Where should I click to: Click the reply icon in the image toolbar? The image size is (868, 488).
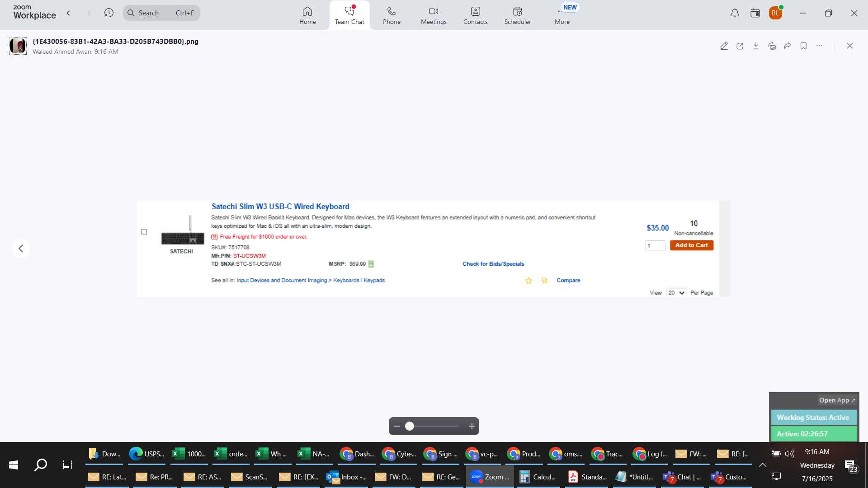(x=772, y=46)
